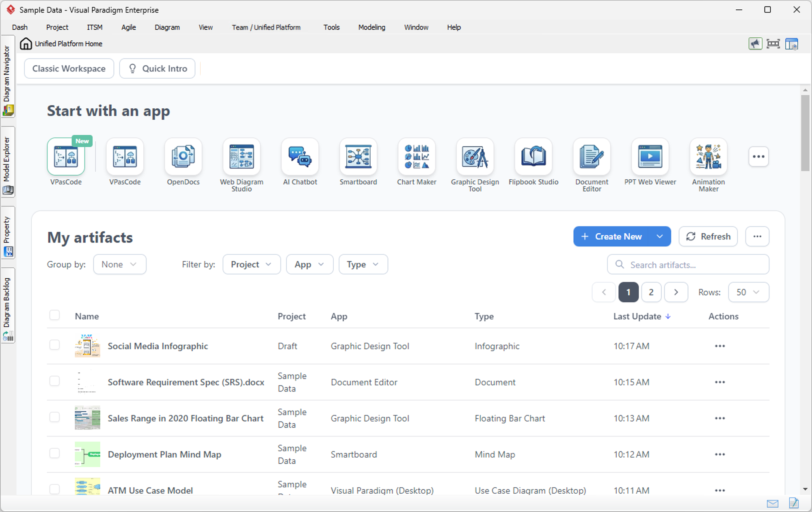Show more apps via ellipsis button
Viewport: 812px width, 512px height.
[x=758, y=157]
